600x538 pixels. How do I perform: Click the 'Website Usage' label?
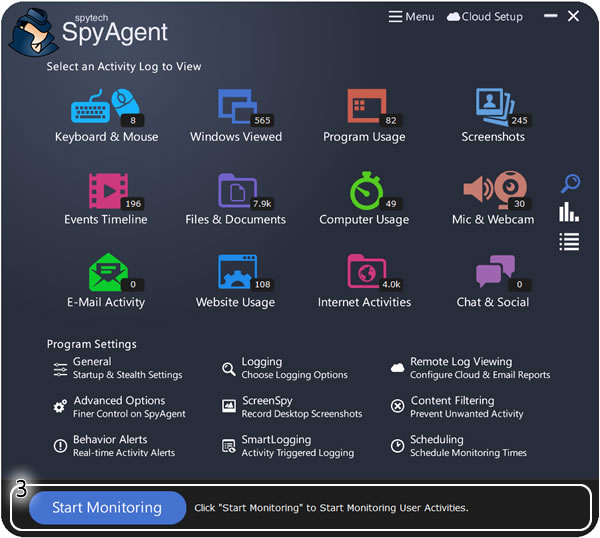click(x=235, y=302)
